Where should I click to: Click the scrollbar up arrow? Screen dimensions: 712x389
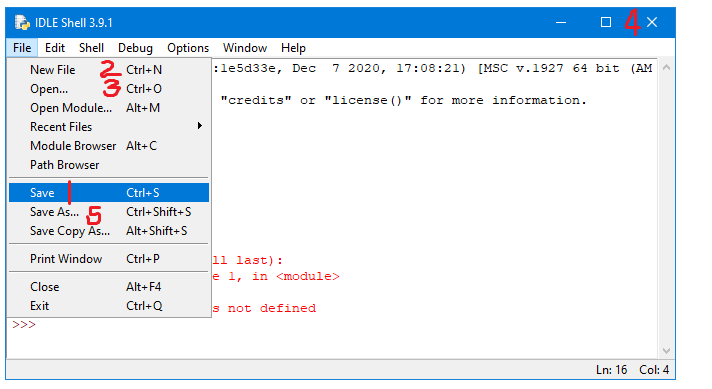point(666,67)
